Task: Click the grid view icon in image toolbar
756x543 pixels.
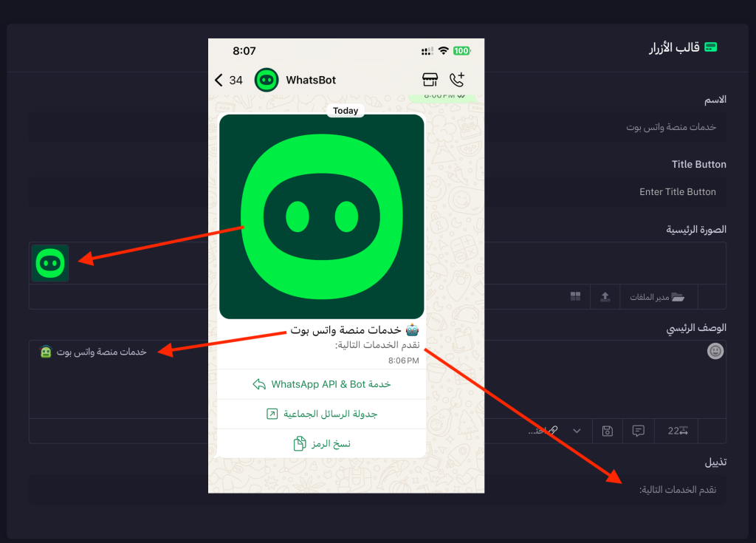Action: pyautogui.click(x=575, y=296)
